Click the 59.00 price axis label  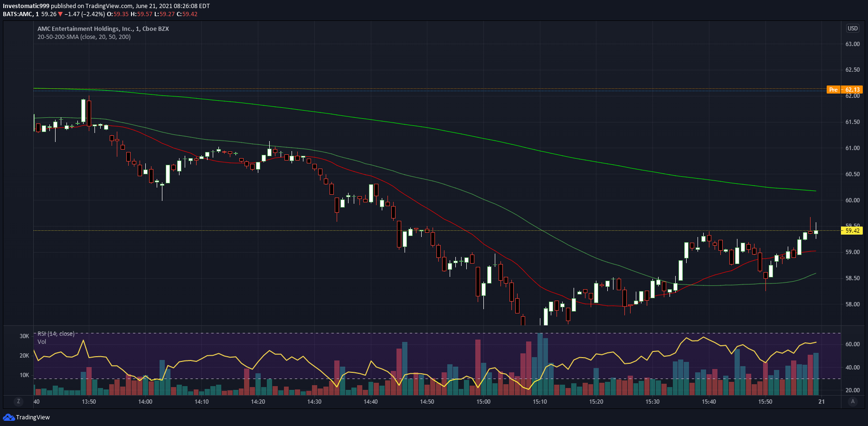[852, 252]
